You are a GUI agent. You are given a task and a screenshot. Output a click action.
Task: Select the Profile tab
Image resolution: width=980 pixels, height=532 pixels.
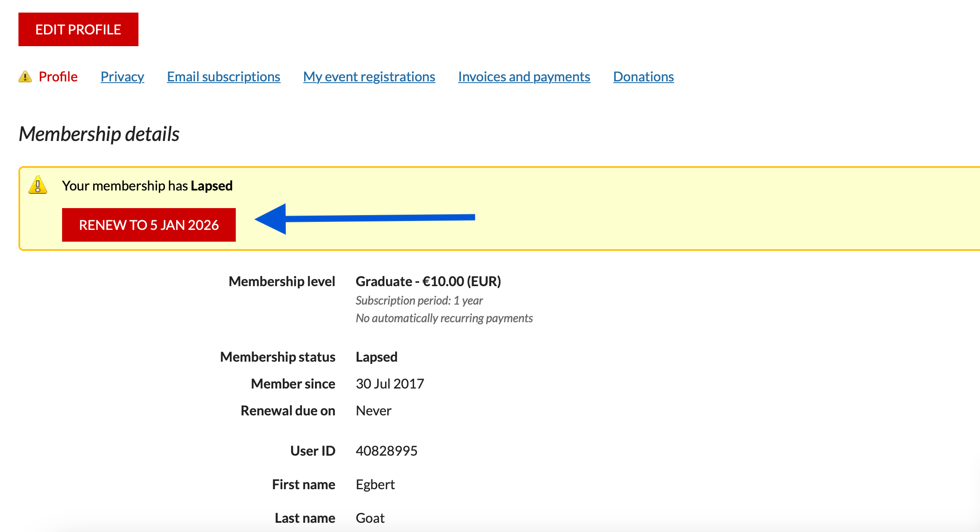(58, 77)
